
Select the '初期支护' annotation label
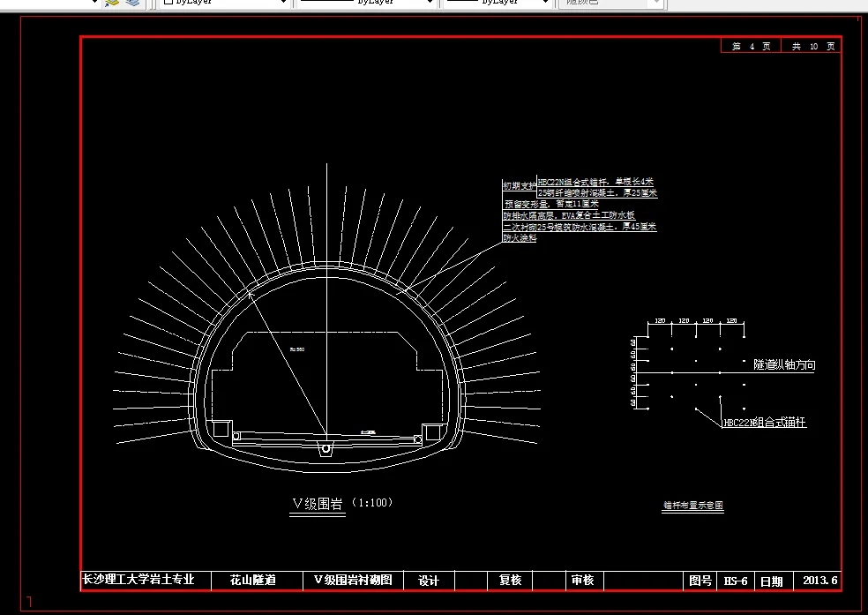coord(520,186)
